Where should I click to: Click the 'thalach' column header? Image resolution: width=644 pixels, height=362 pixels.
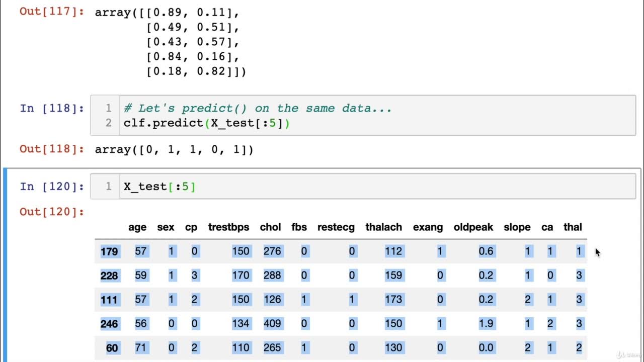pos(384,227)
